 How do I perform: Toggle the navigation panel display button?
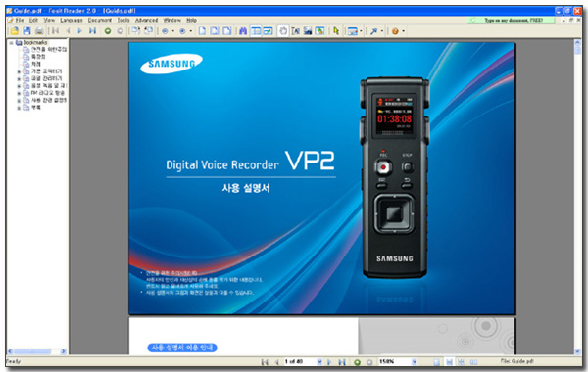tap(256, 31)
